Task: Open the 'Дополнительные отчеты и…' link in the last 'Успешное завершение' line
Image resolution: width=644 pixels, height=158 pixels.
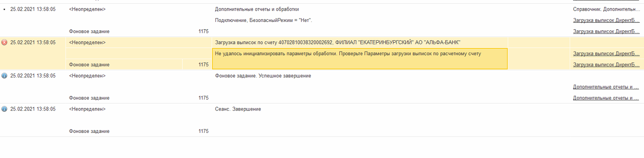Action: (x=606, y=98)
